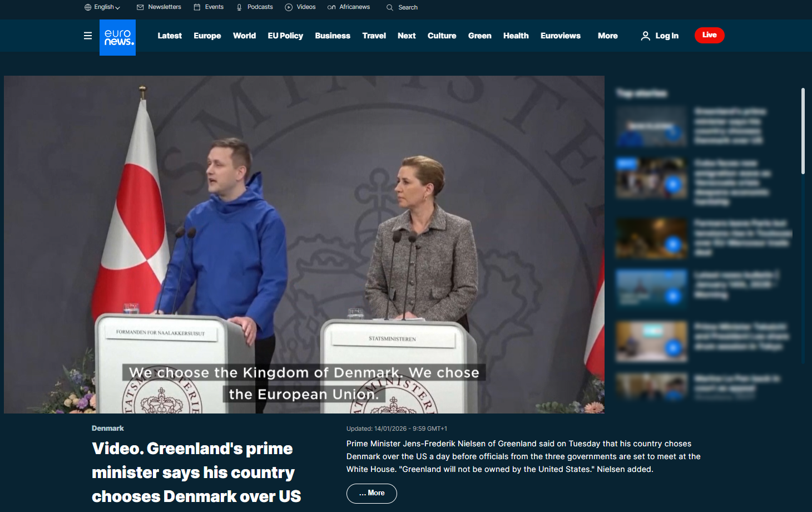Open the hamburger menu icon

point(88,36)
